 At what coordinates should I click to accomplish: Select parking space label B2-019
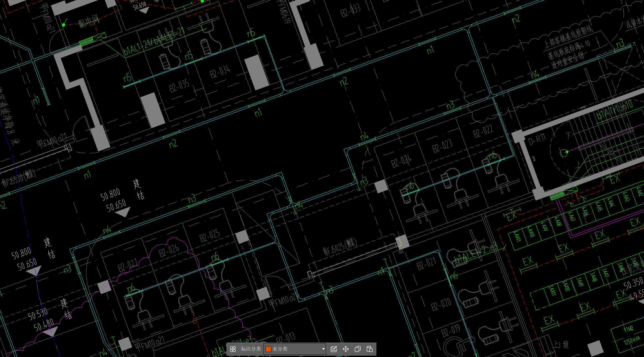(x=451, y=331)
